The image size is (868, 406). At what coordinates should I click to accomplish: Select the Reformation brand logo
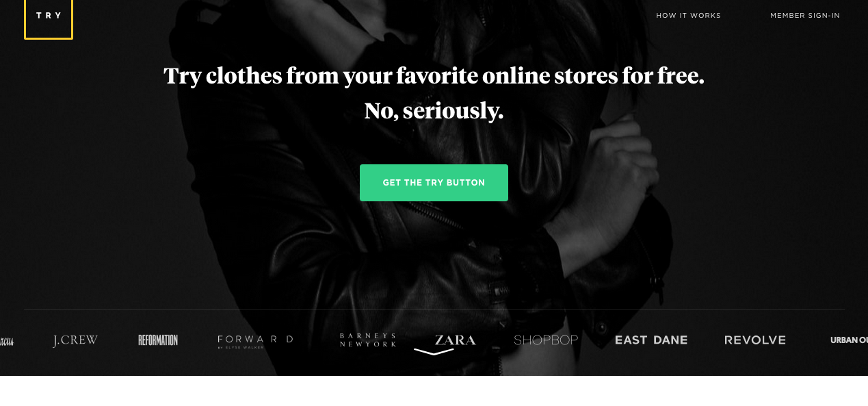click(x=158, y=340)
